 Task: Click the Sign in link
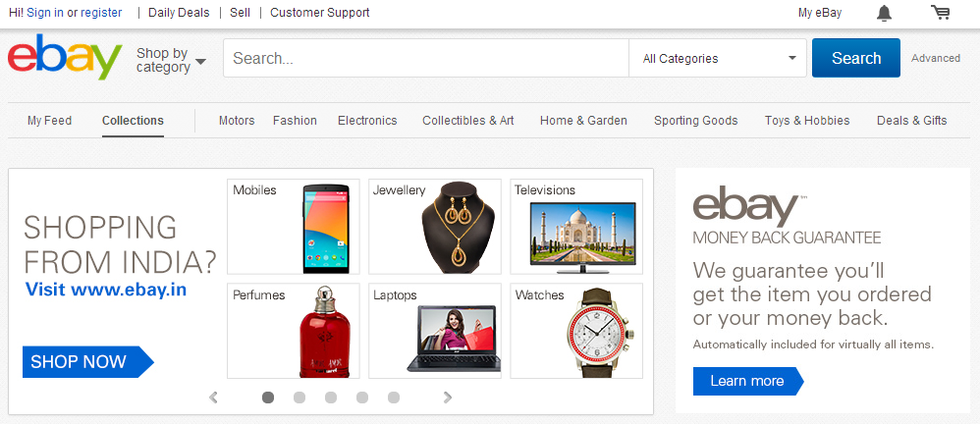[x=45, y=13]
